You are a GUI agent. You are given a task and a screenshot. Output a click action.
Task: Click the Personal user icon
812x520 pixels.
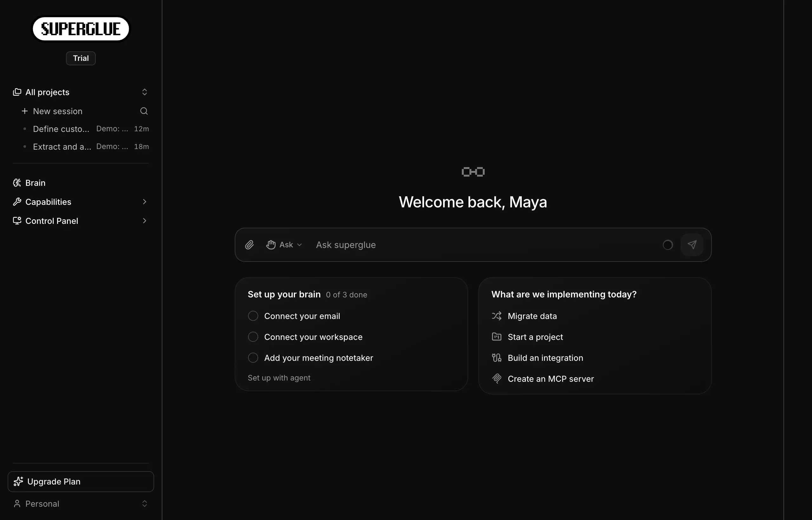tap(17, 504)
